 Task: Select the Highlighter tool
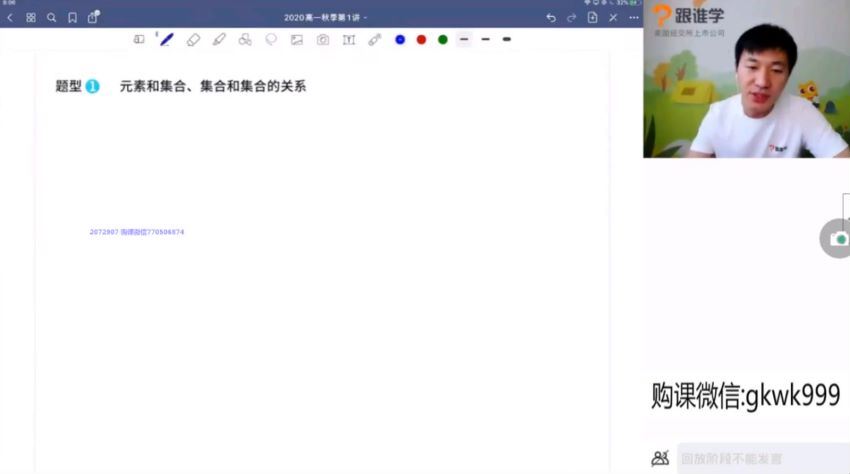(219, 40)
